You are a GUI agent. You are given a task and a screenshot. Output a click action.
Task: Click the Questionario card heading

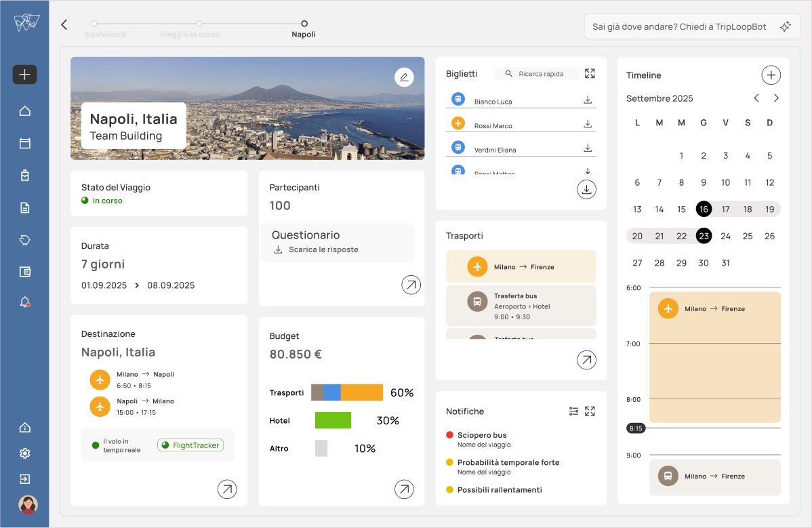pyautogui.click(x=306, y=235)
